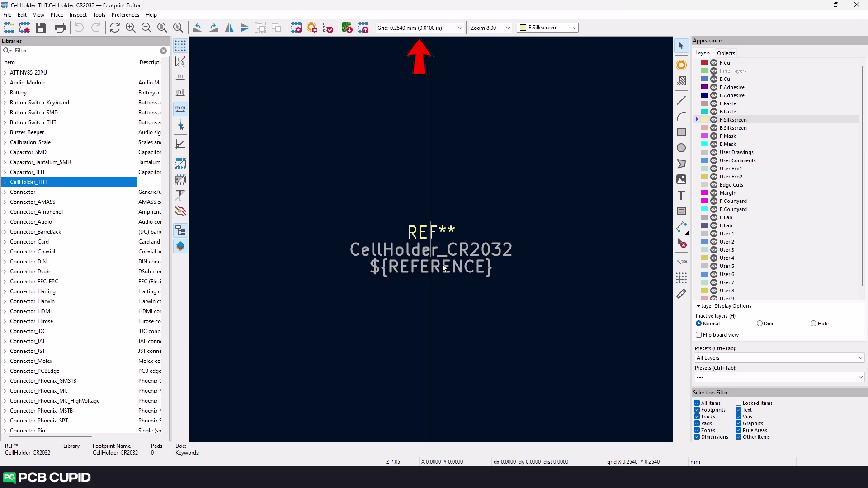Switch units to inches
This screenshot has width=868, height=488.
pyautogui.click(x=180, y=77)
